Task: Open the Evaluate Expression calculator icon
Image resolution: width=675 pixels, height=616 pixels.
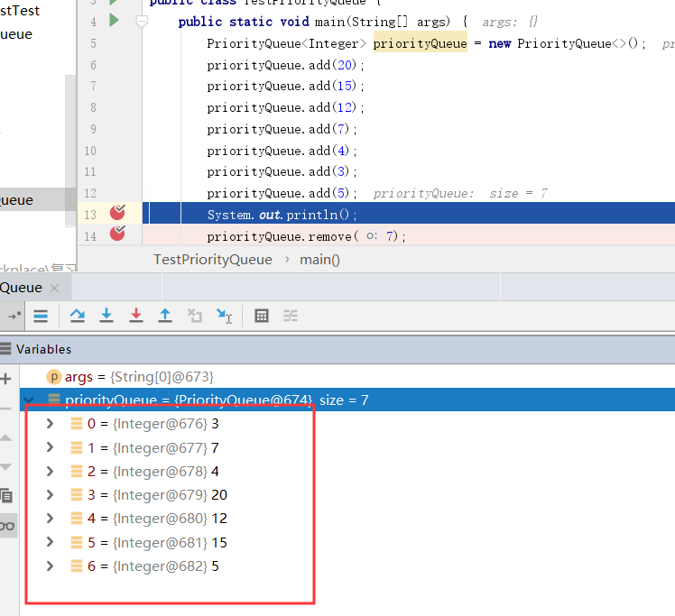Action: 262,317
